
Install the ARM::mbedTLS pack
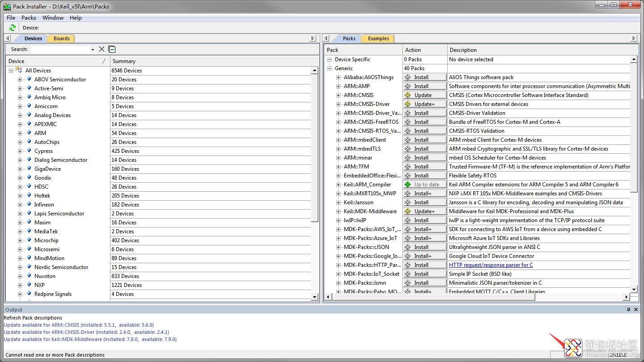[425, 149]
